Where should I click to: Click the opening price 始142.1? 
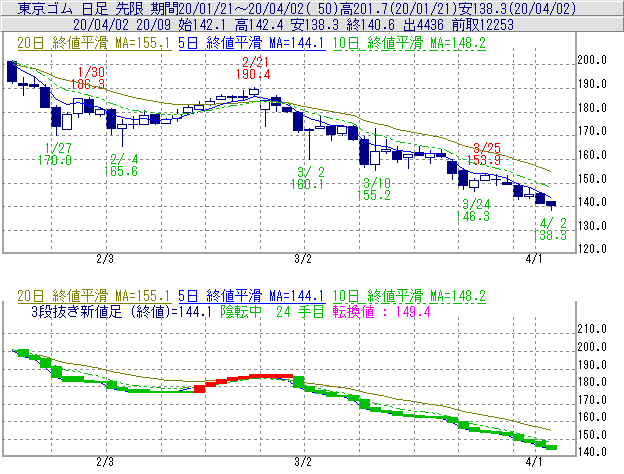click(x=202, y=25)
